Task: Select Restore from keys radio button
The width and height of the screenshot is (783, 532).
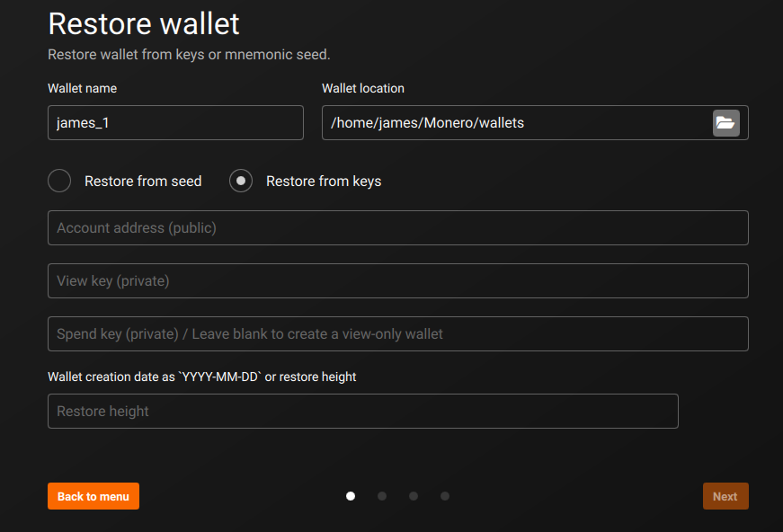Action: (241, 181)
